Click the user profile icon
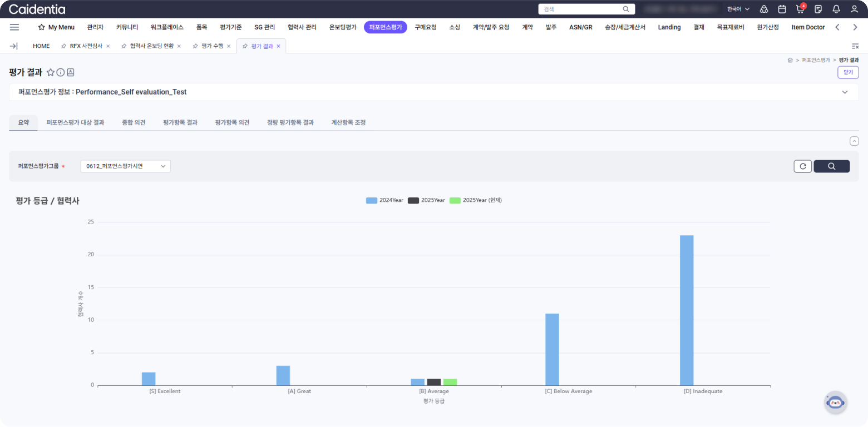 (x=854, y=9)
